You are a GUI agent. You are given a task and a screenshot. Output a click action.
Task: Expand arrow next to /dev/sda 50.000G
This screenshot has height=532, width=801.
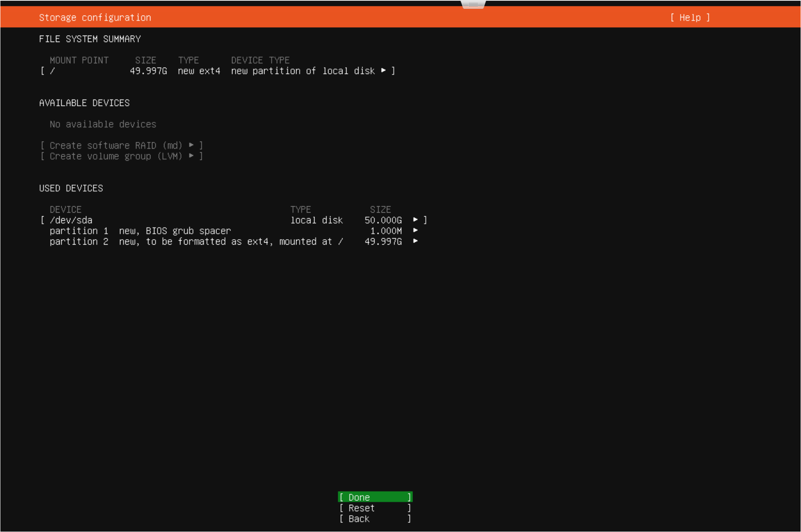pyautogui.click(x=415, y=220)
